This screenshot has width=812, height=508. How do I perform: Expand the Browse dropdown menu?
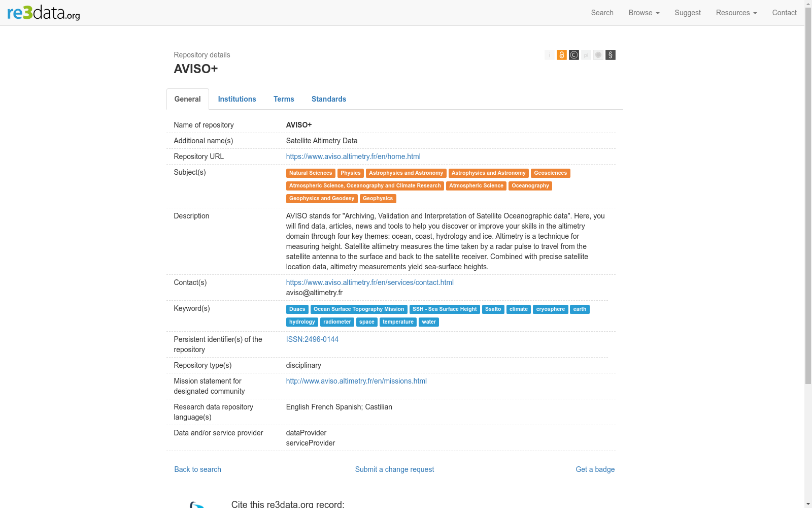pos(644,13)
